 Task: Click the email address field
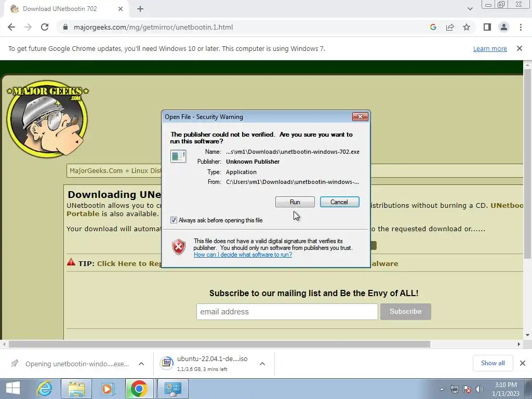pos(287,312)
